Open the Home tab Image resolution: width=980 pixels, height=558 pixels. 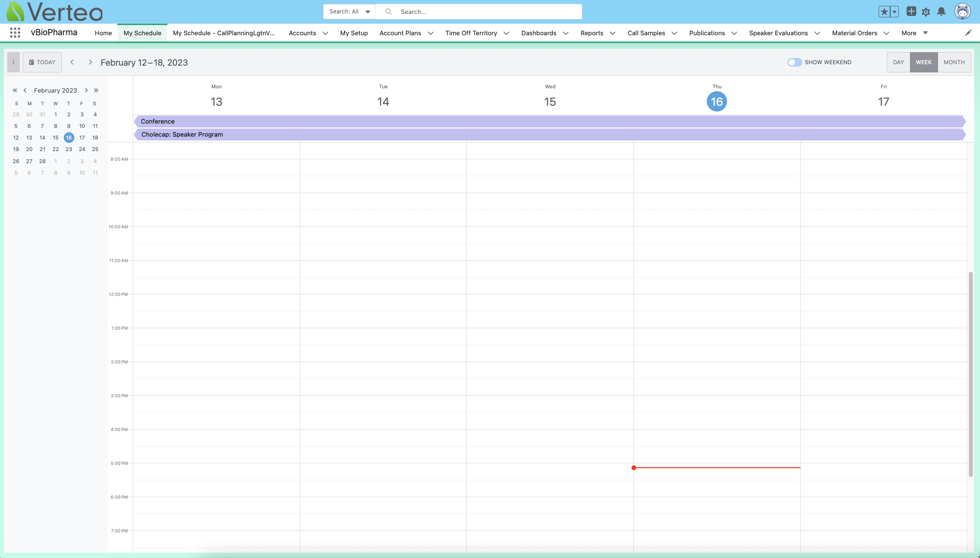pos(103,33)
